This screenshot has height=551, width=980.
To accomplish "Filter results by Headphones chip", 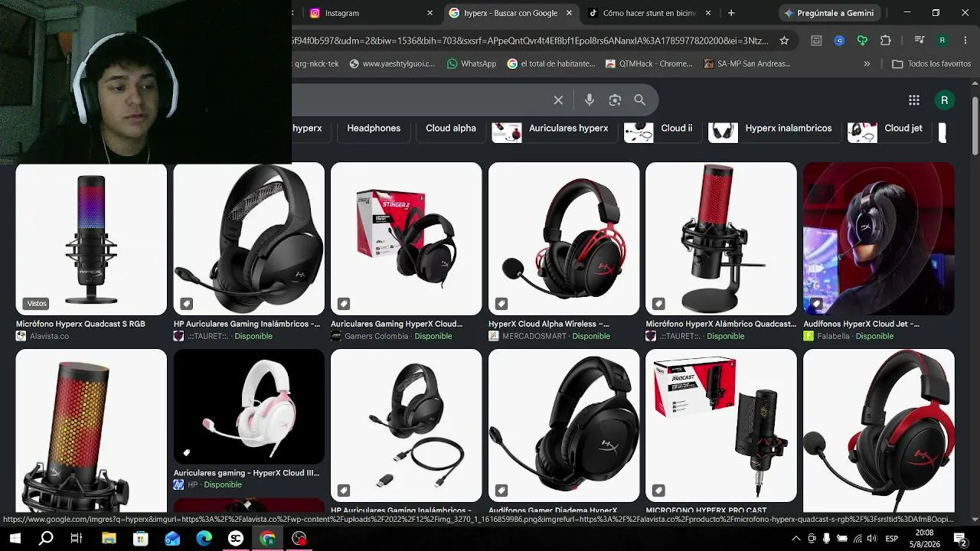I will (x=374, y=128).
